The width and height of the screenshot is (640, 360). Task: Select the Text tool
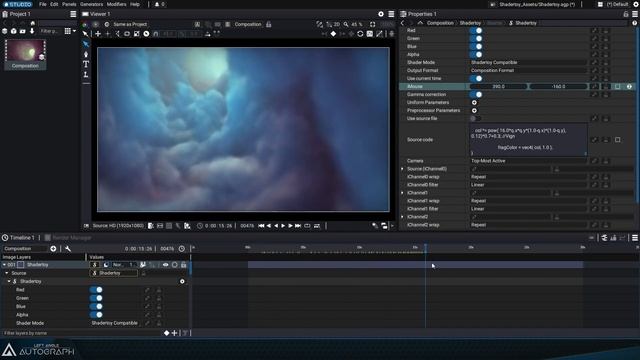coord(86,64)
